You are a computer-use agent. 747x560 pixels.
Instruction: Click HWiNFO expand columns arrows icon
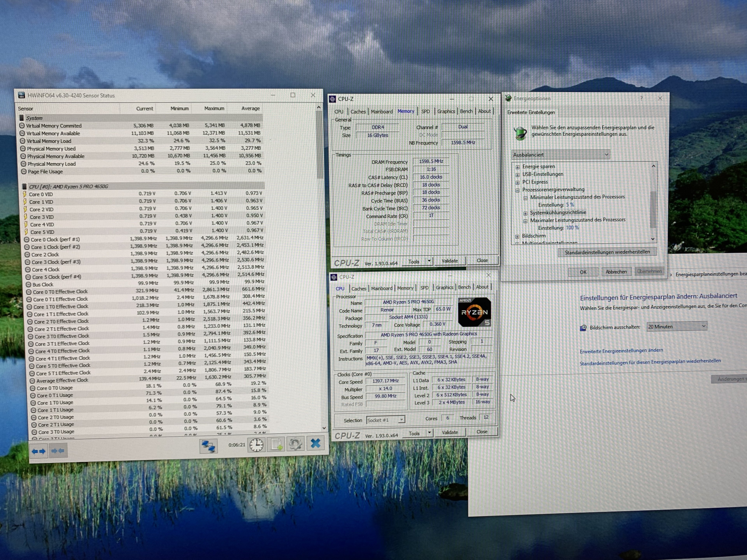pyautogui.click(x=39, y=451)
